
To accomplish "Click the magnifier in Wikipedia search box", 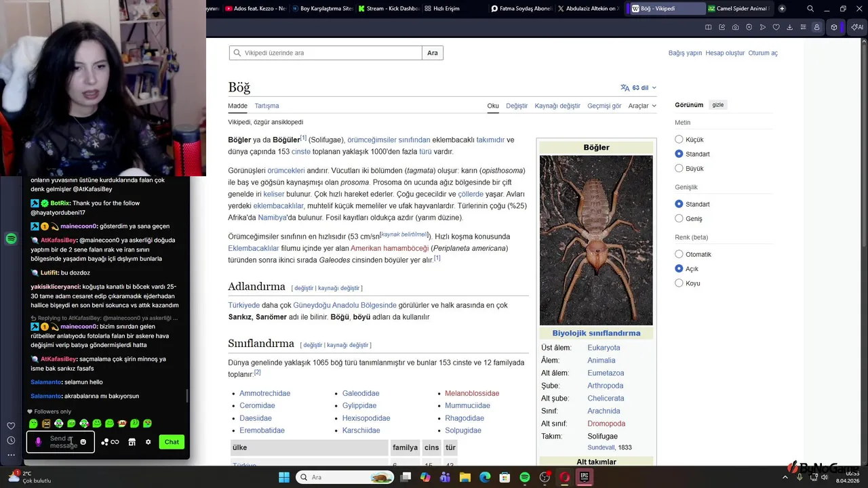I will pyautogui.click(x=237, y=53).
